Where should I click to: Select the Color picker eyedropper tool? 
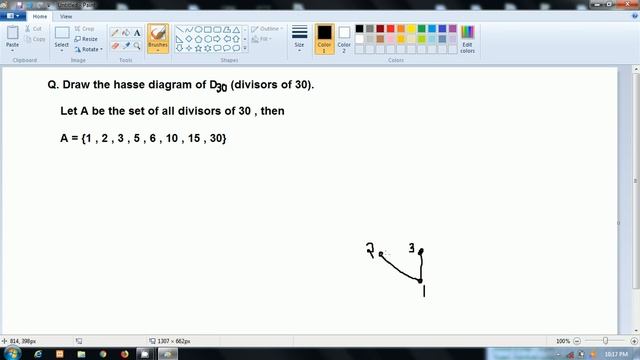click(126, 46)
